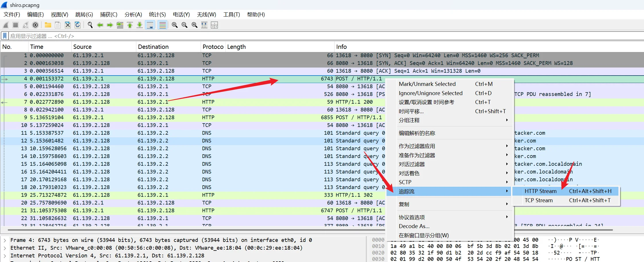Open the 分析(A) menu in menu bar
This screenshot has width=644, height=262.
pyautogui.click(x=133, y=15)
